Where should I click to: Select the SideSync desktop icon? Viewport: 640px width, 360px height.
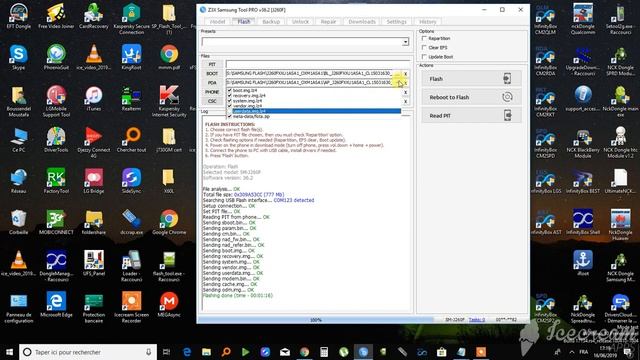coord(131,181)
